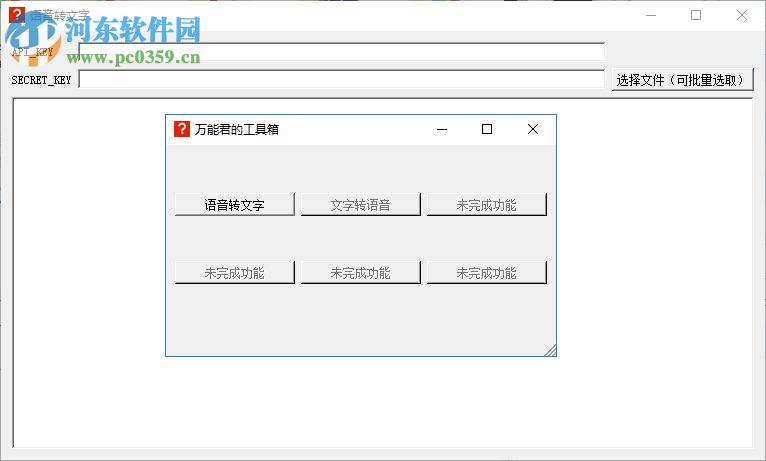Viewport: 766px width, 461px height.
Task: Click the toolbox window's bottom-right resize grip
Action: (551, 351)
